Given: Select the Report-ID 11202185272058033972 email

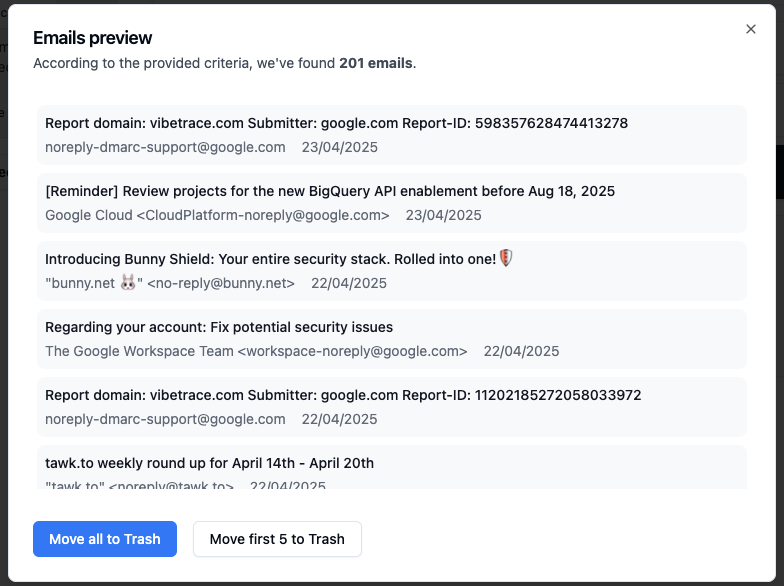Looking at the screenshot, I should (x=392, y=407).
